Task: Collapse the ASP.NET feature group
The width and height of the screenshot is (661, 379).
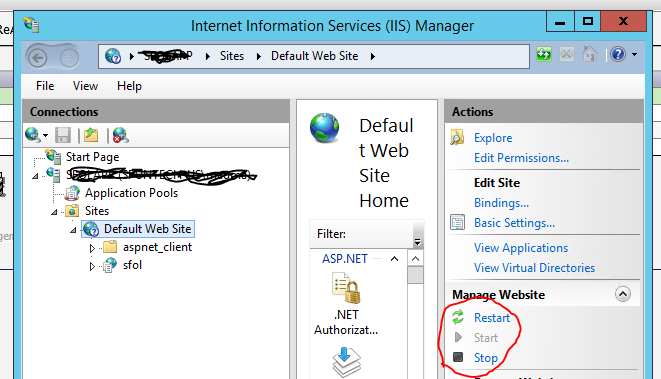Action: coord(394,258)
